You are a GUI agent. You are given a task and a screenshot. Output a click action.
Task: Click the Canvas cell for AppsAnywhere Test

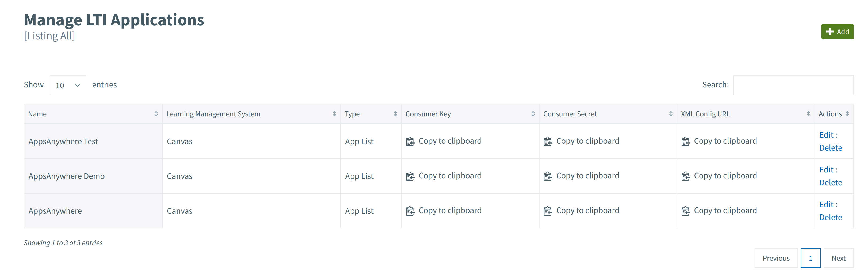click(251, 141)
